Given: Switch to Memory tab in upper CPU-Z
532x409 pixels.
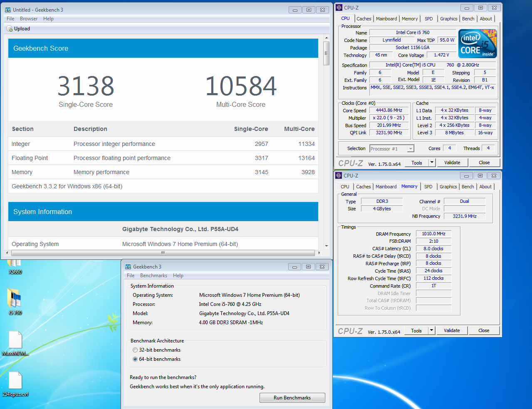Looking at the screenshot, I should coord(410,19).
